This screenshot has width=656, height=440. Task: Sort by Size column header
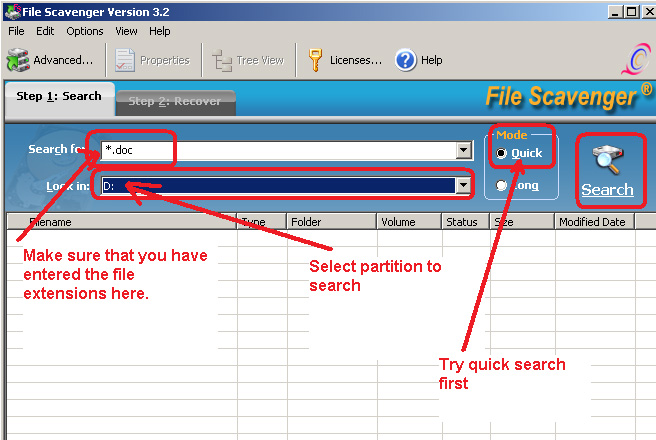coord(522,222)
